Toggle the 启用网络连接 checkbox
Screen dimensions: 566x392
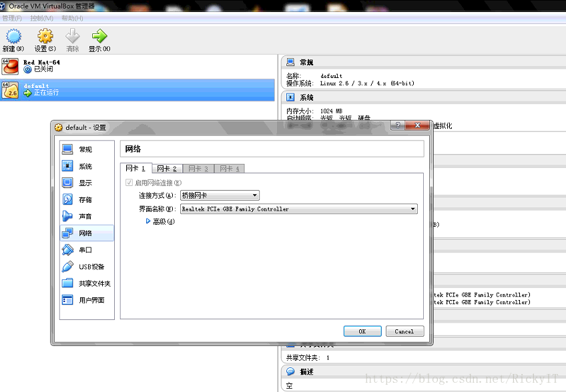point(129,183)
